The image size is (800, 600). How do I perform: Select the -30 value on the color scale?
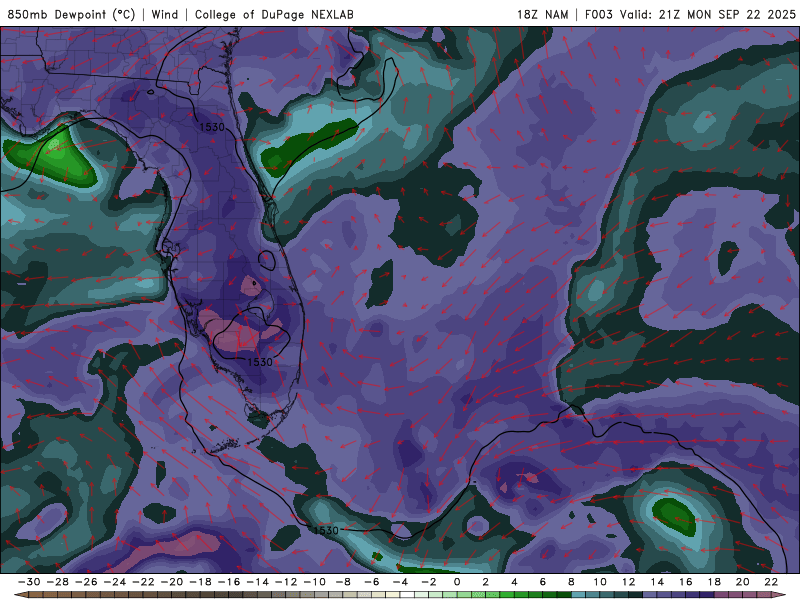(x=29, y=582)
